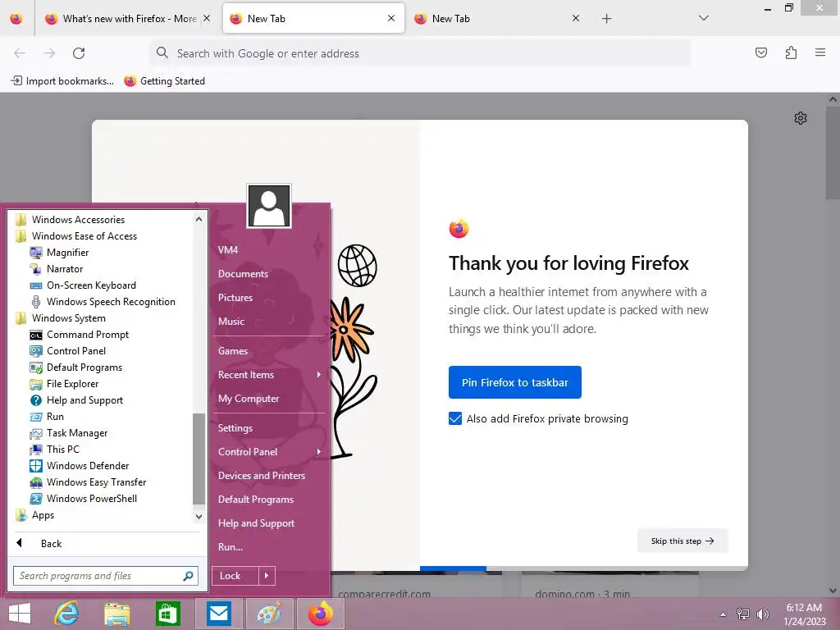Open Music in Start menu

tap(231, 322)
